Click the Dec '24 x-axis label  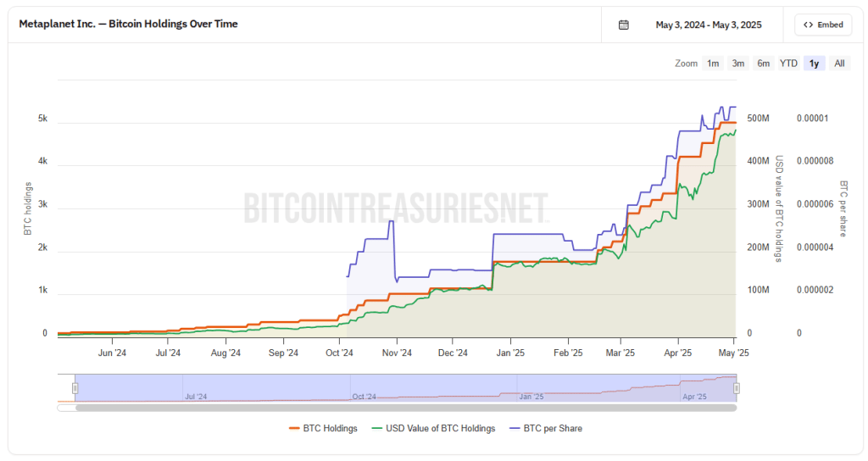coord(453,353)
